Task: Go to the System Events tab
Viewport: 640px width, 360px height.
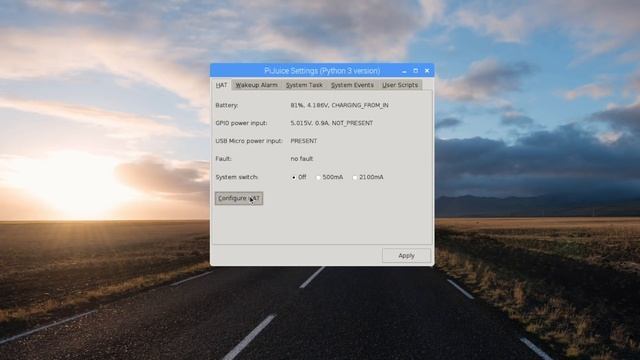Action: pos(352,85)
